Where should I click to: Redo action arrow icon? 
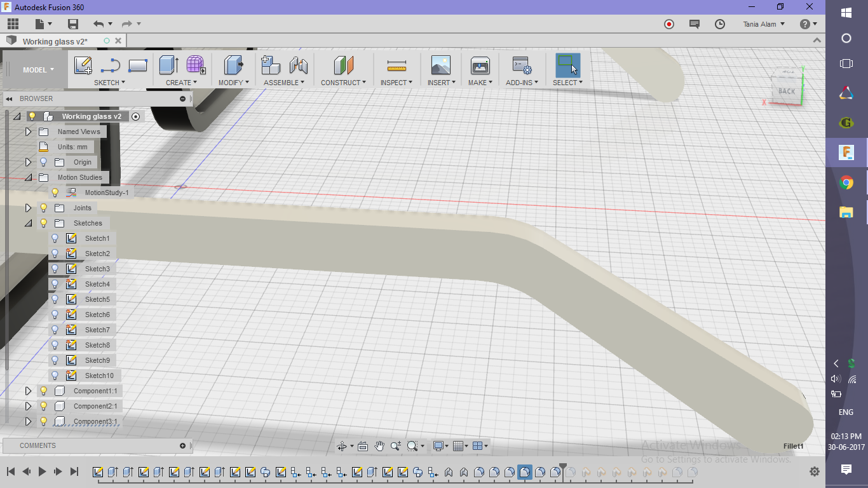(x=126, y=24)
